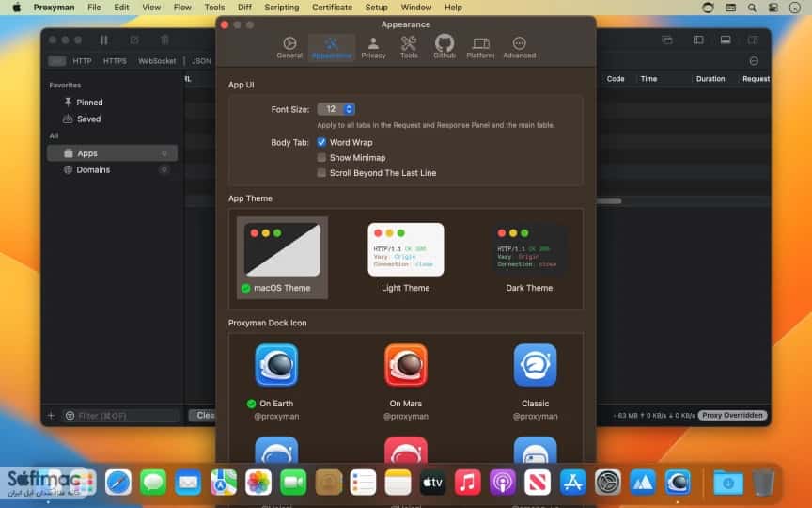Open the General preferences tab

pos(289,47)
